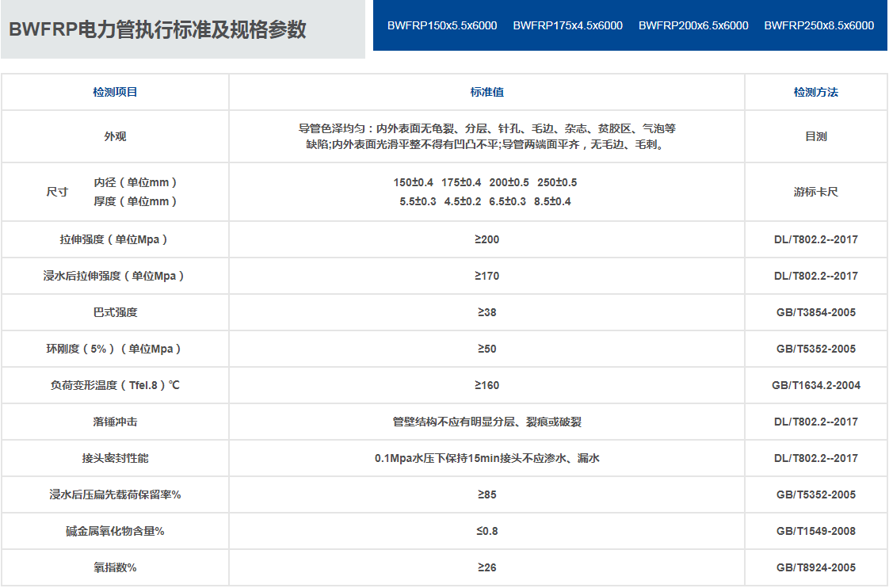Select the BWFRP175x4.5x6000 specification link

[567, 25]
